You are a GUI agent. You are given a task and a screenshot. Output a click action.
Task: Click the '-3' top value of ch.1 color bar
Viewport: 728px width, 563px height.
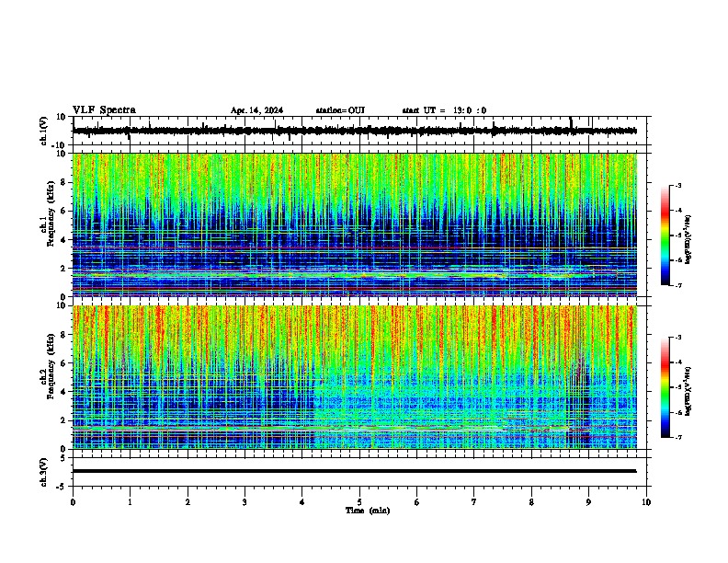pyautogui.click(x=678, y=185)
